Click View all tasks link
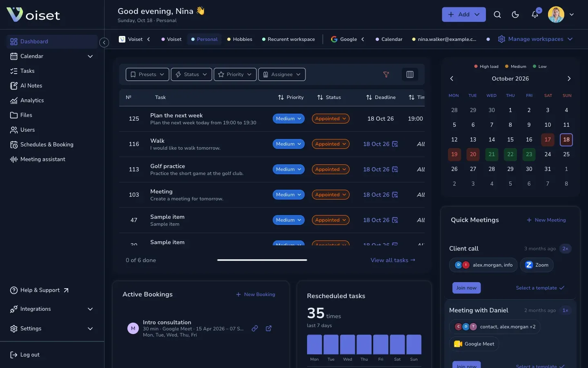 click(x=393, y=260)
